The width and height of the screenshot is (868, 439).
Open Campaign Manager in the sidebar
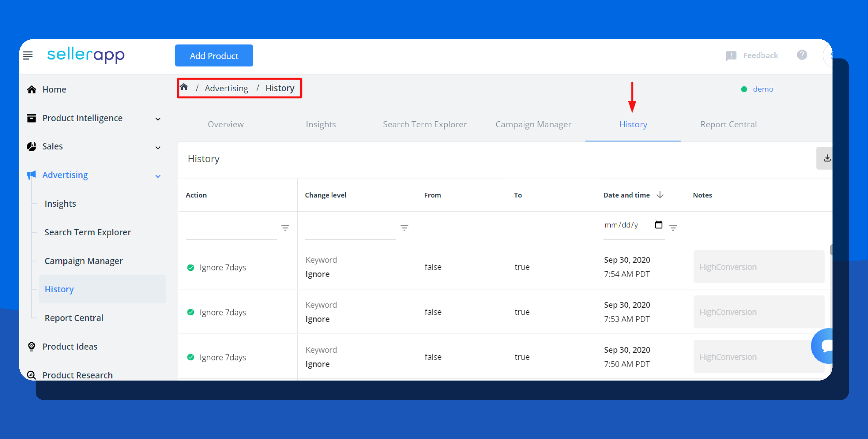click(84, 261)
